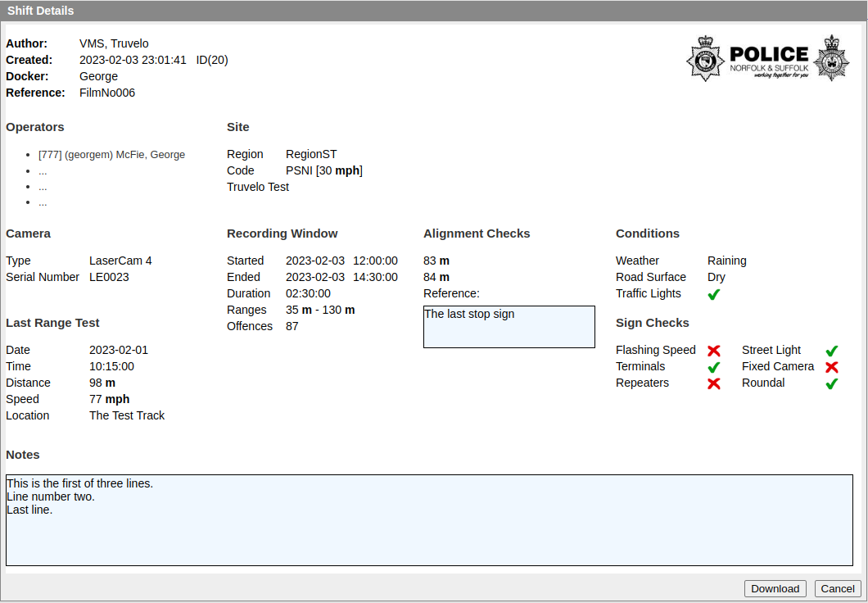
Task: Click the green check beside Roundal
Action: (832, 383)
